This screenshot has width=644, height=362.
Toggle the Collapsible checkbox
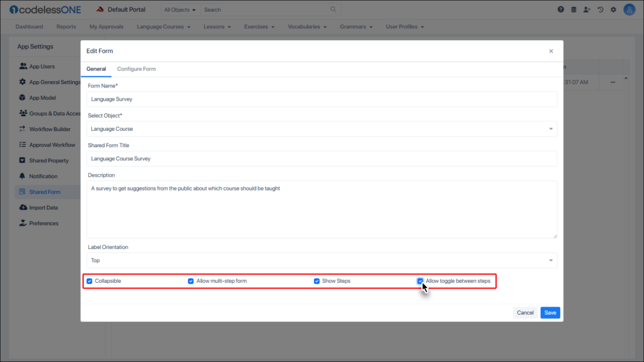[89, 281]
